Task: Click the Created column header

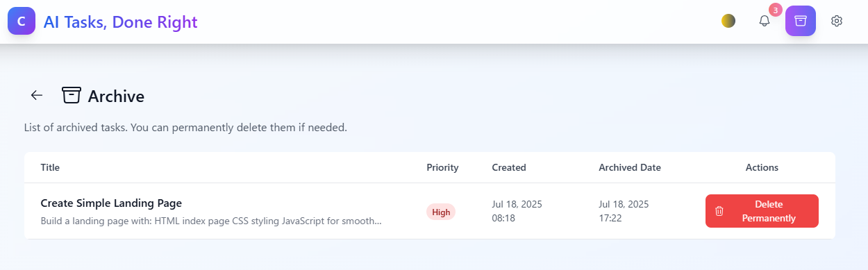Action: tap(509, 167)
